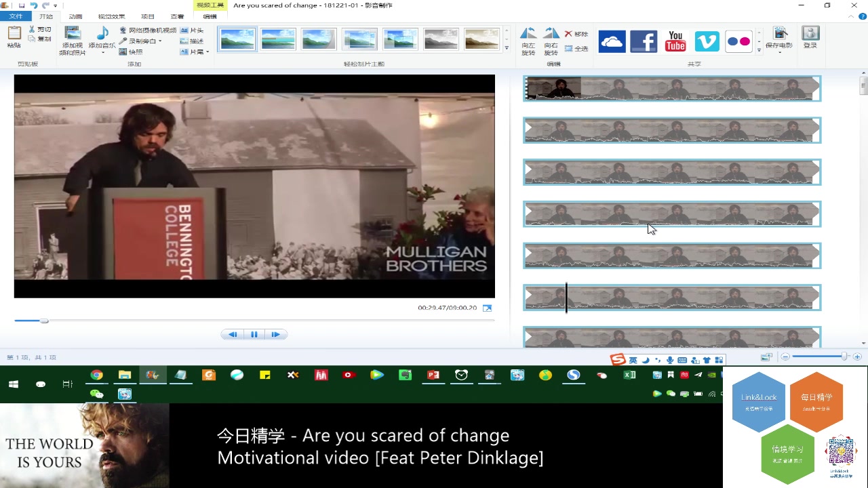This screenshot has width=868, height=488.
Task: Add videos and photos (添加视频和照片)
Action: click(73, 41)
